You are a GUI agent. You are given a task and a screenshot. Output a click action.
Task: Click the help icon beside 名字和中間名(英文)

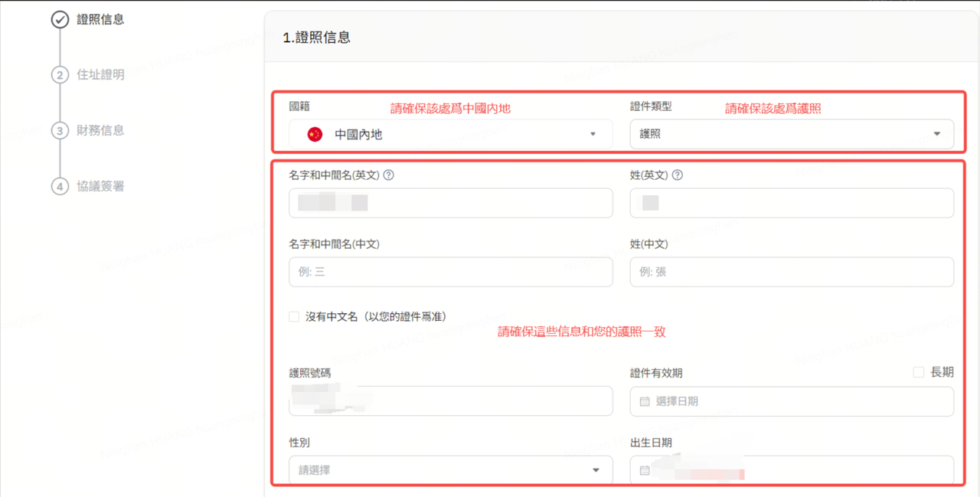388,175
